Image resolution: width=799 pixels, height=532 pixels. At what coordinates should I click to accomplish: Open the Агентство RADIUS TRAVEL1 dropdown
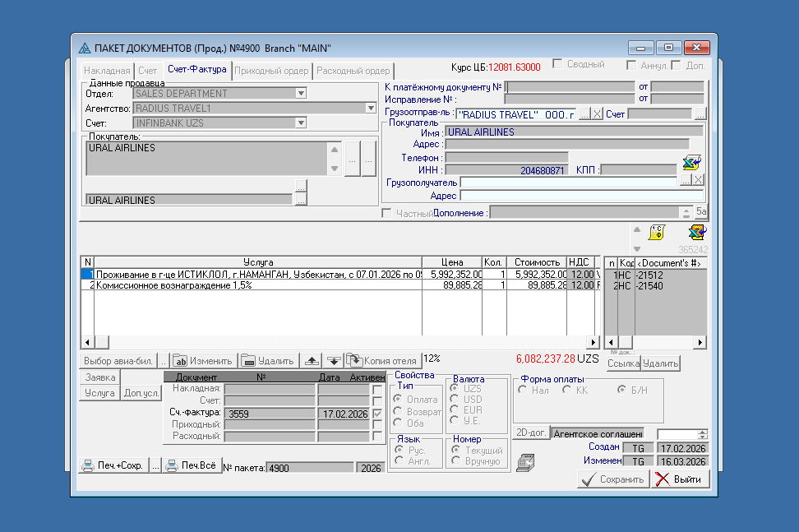tap(371, 108)
